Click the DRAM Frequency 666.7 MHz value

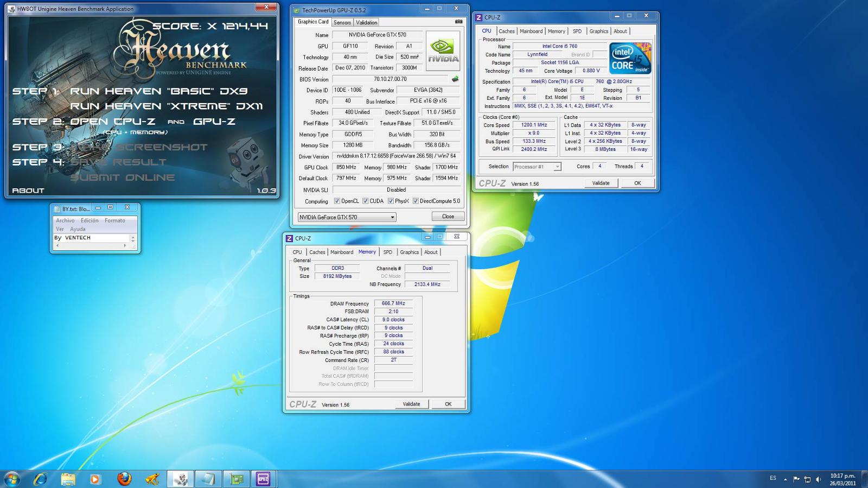pyautogui.click(x=393, y=303)
